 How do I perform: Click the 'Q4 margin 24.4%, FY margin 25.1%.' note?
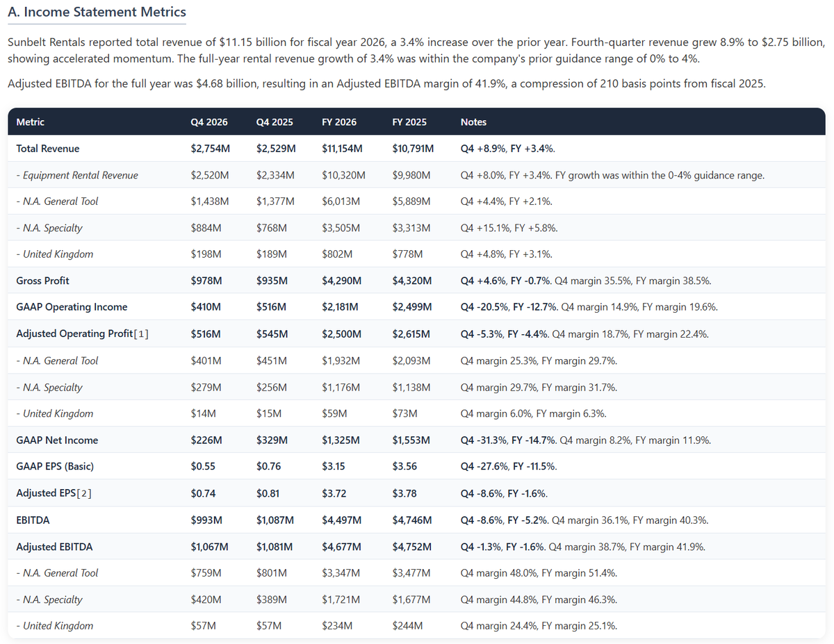click(539, 626)
